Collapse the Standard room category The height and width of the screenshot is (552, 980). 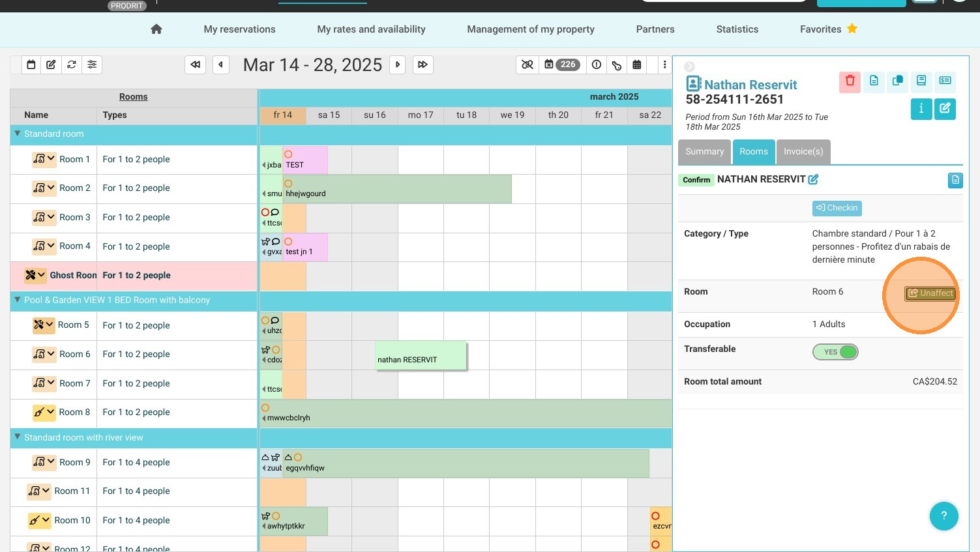pos(18,134)
